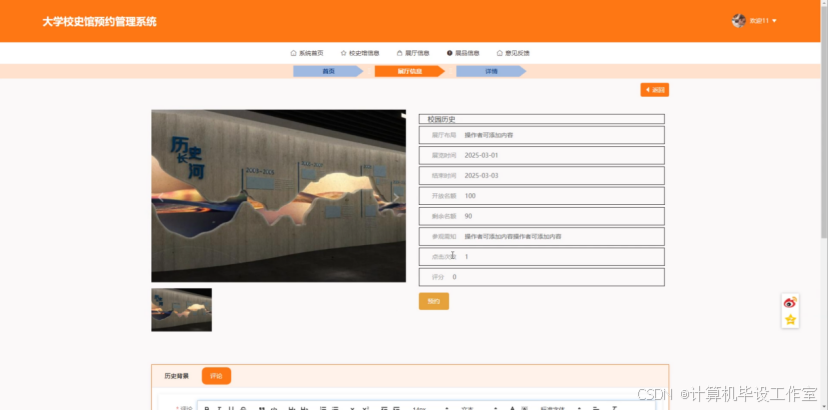Open the 展品信息 navigation item
This screenshot has width=829, height=410.
pyautogui.click(x=463, y=53)
